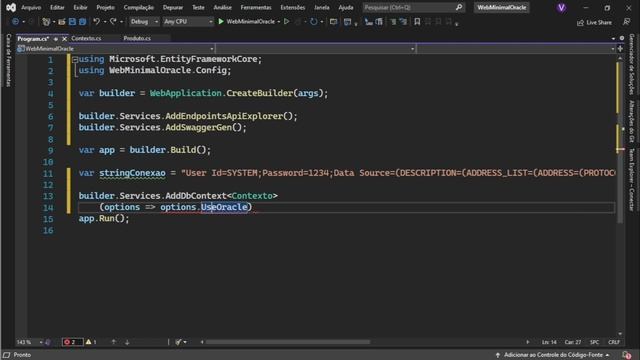Open Team Explorer - Conectar side tab
640x360 pixels.
[631, 180]
